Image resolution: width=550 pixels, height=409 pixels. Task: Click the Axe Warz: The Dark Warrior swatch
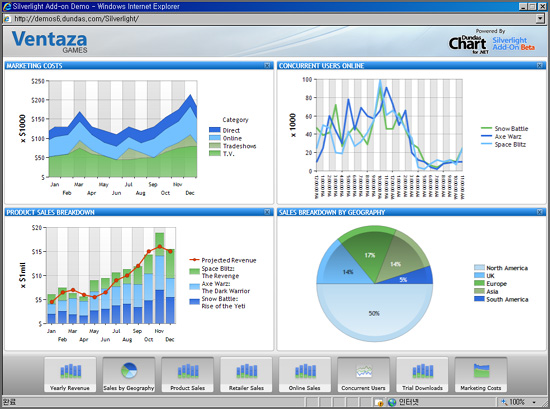click(x=194, y=287)
